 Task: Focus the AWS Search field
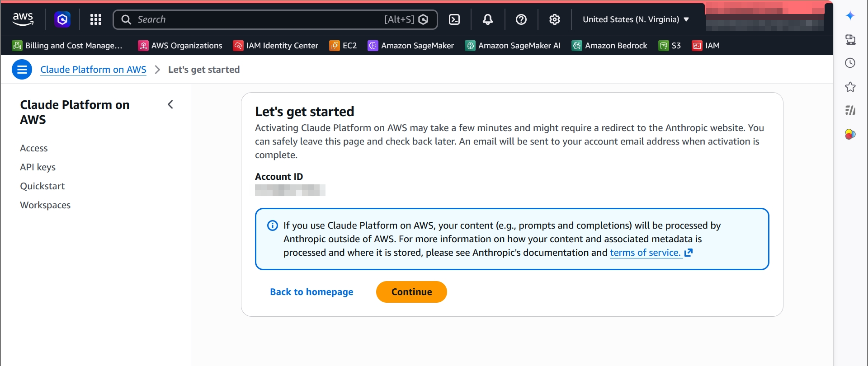(x=275, y=19)
